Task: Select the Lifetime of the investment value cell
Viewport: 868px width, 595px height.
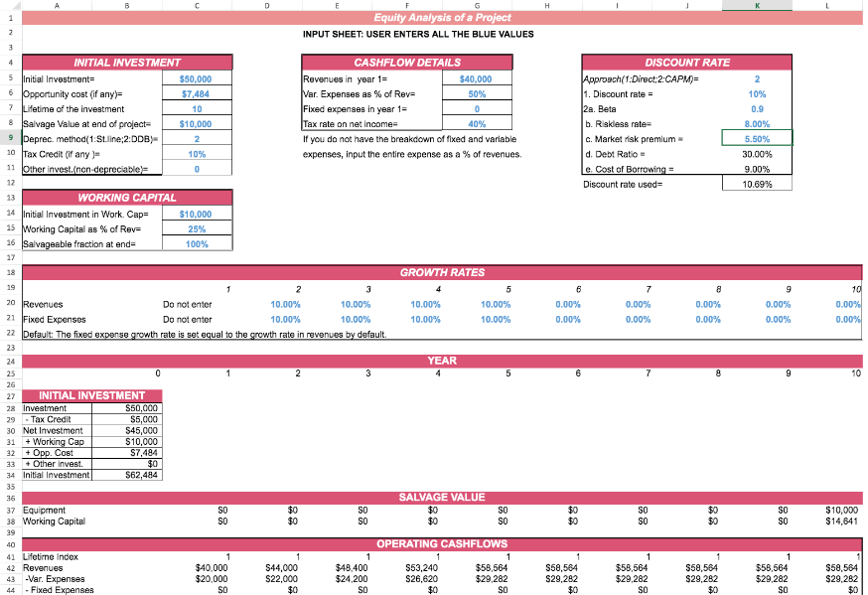Action: coord(197,109)
